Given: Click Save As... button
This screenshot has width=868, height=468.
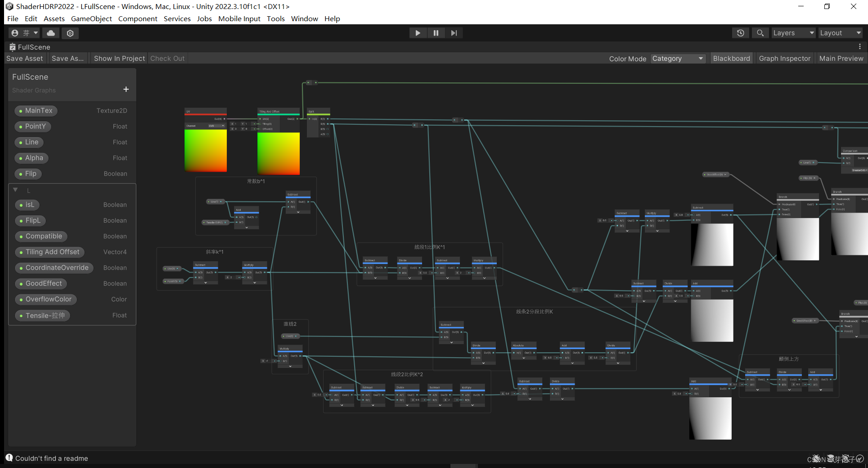Looking at the screenshot, I should click(x=67, y=59).
